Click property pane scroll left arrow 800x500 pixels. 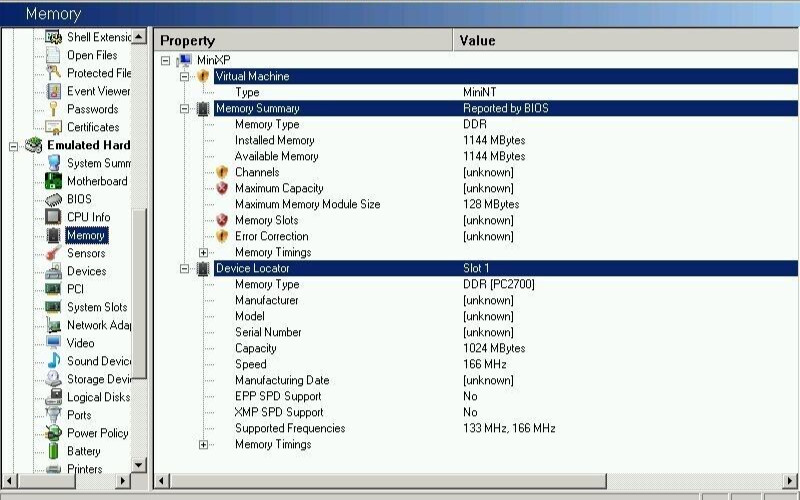[162, 481]
